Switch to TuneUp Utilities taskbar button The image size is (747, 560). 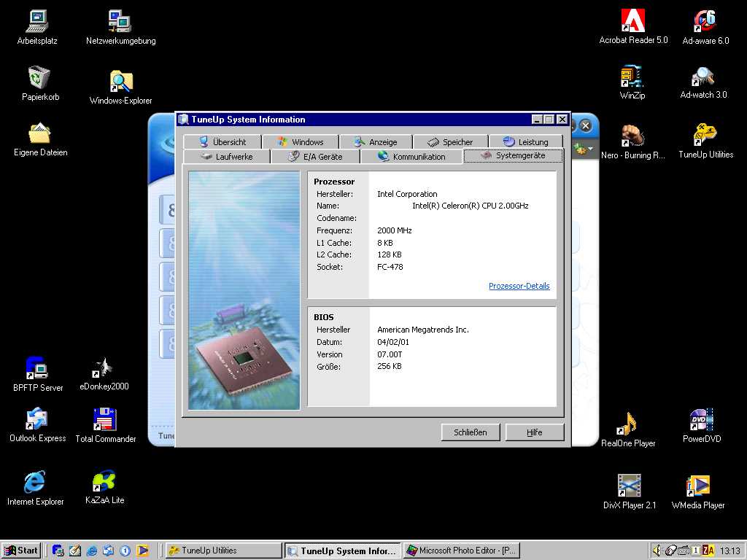pos(224,551)
